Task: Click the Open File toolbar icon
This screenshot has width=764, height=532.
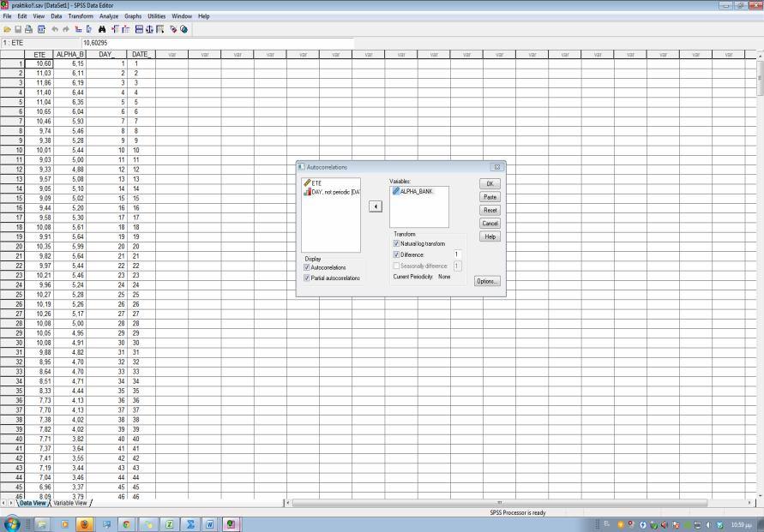Action: coord(8,30)
